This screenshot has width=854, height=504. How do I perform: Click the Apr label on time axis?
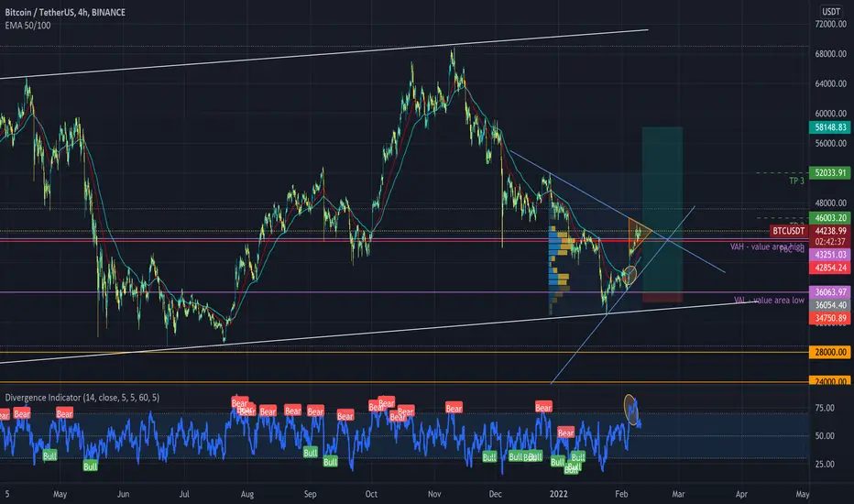click(x=741, y=494)
